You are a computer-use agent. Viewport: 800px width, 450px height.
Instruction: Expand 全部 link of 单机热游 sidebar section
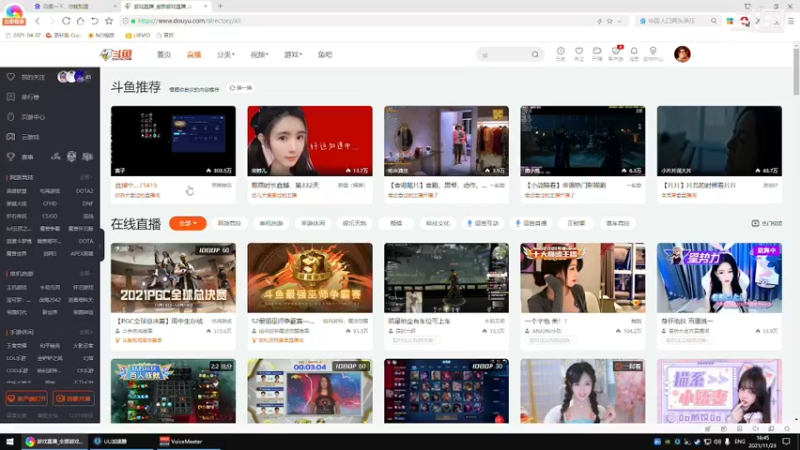(x=86, y=273)
